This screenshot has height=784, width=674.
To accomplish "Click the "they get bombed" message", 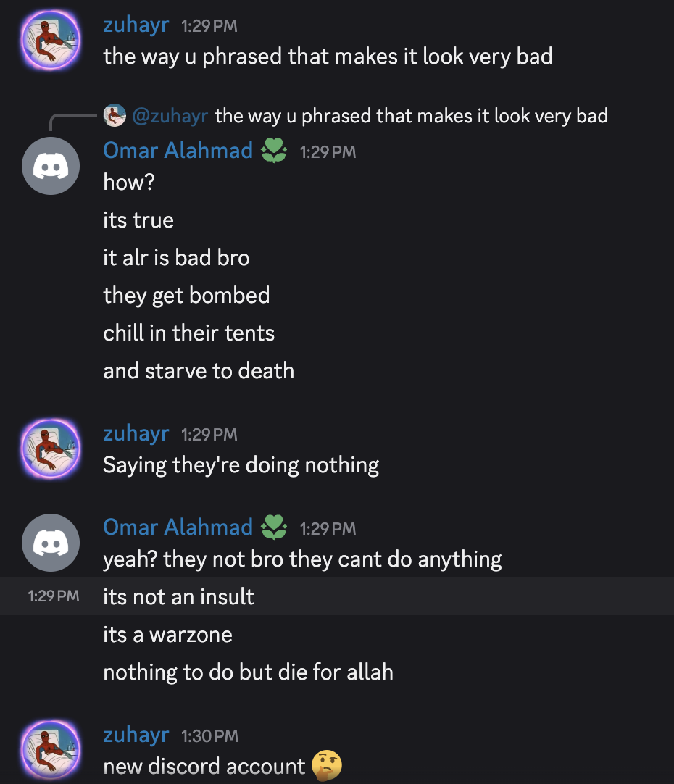I will coord(186,296).
